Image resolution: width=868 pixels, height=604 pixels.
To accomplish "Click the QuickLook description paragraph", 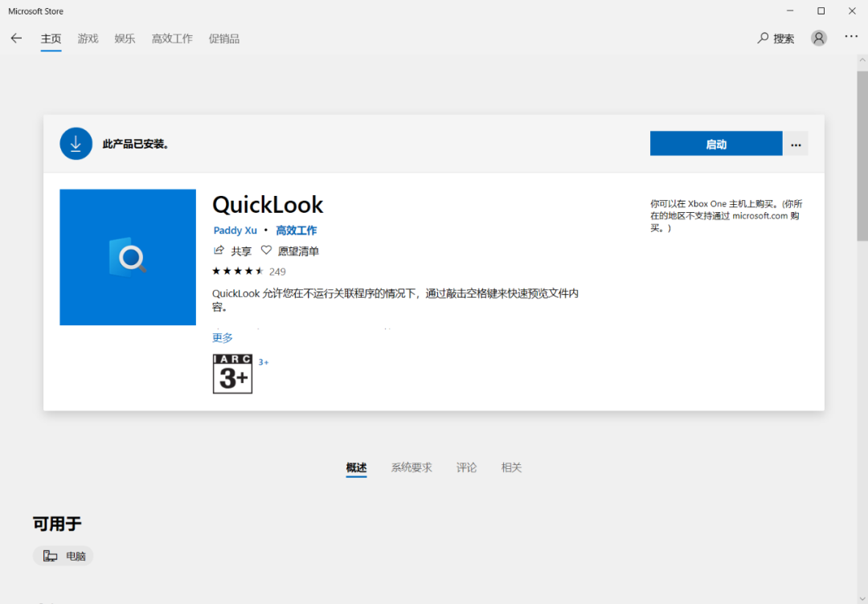I will coord(395,300).
